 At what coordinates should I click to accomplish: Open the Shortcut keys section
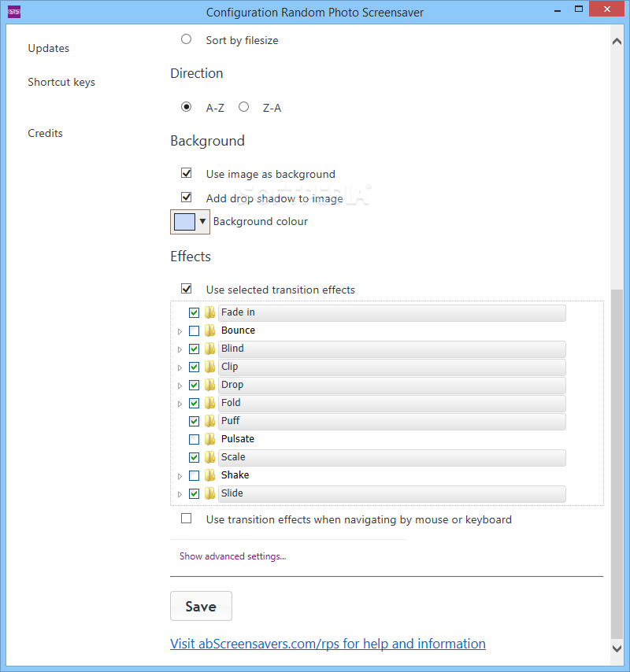click(x=61, y=83)
